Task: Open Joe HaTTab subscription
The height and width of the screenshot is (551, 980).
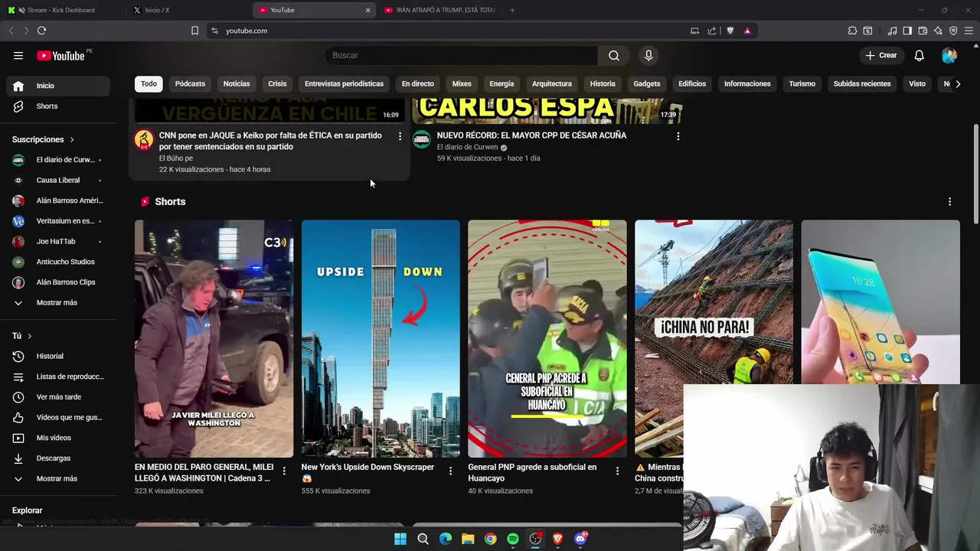Action: tap(59, 241)
